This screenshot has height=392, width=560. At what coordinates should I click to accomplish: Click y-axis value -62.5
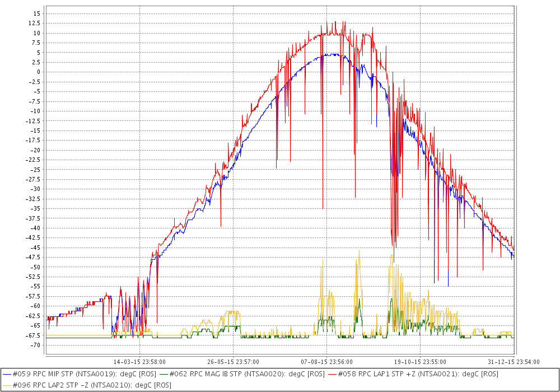coord(33,316)
